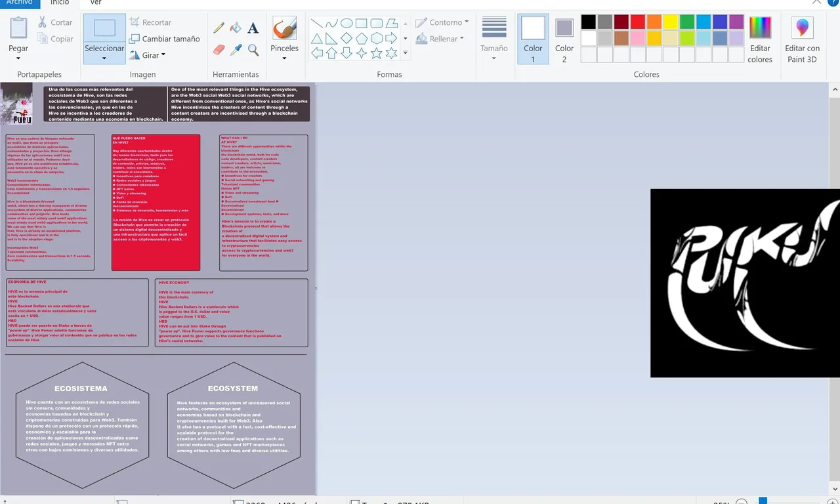Image resolution: width=840 pixels, height=504 pixels.
Task: Choose the Rounded rectangle shape
Action: click(377, 23)
